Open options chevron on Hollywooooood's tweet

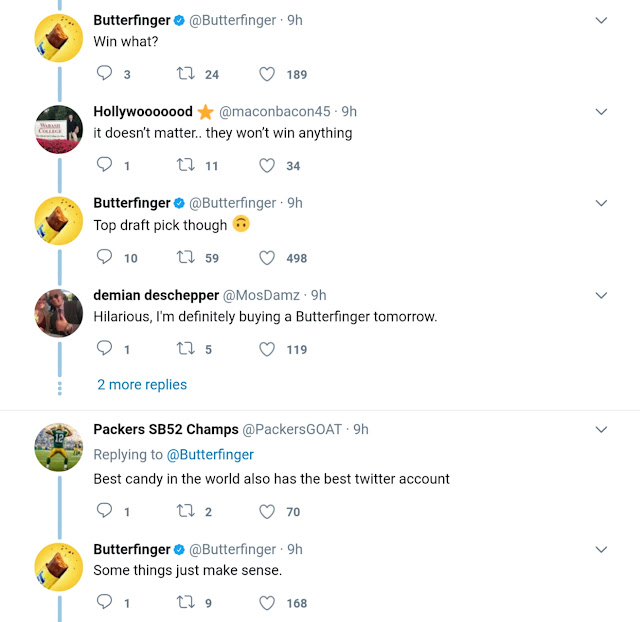(601, 112)
